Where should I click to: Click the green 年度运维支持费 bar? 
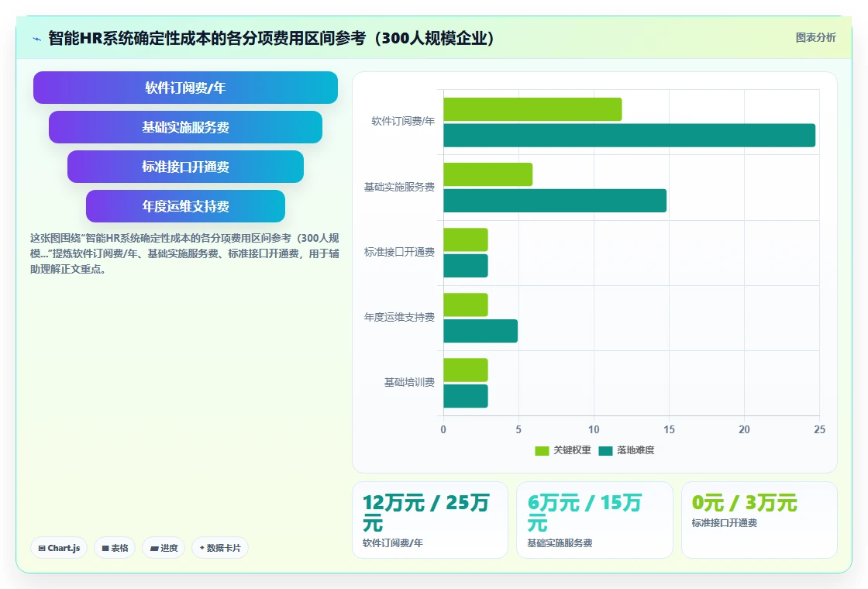point(466,305)
